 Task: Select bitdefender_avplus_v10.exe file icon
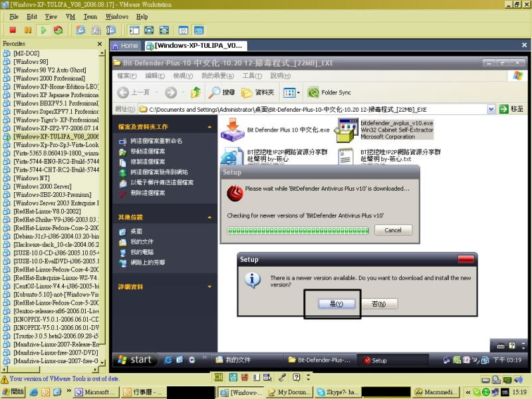(x=346, y=130)
